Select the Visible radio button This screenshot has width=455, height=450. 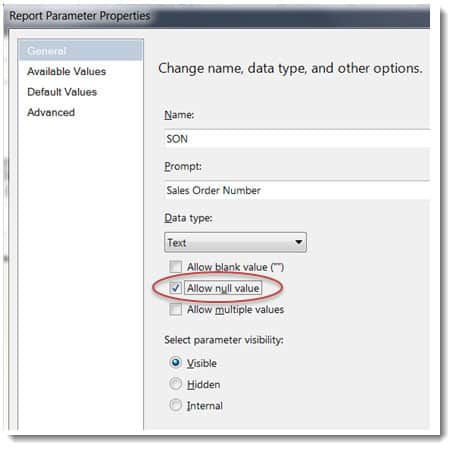coord(175,362)
